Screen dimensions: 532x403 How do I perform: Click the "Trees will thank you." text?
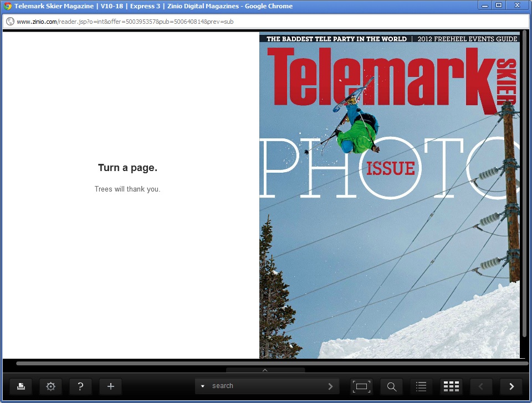pyautogui.click(x=127, y=189)
